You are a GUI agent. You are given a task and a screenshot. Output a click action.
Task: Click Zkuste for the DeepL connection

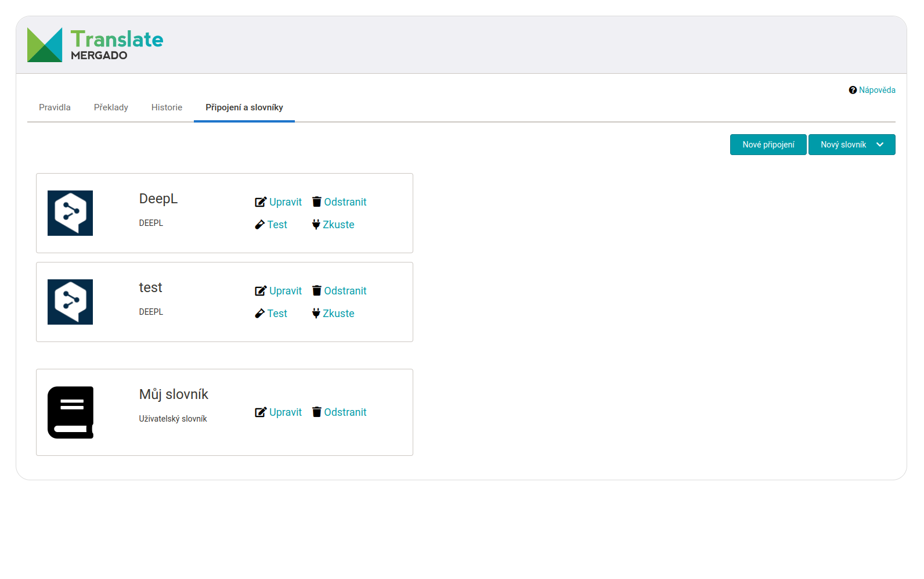[x=338, y=225]
